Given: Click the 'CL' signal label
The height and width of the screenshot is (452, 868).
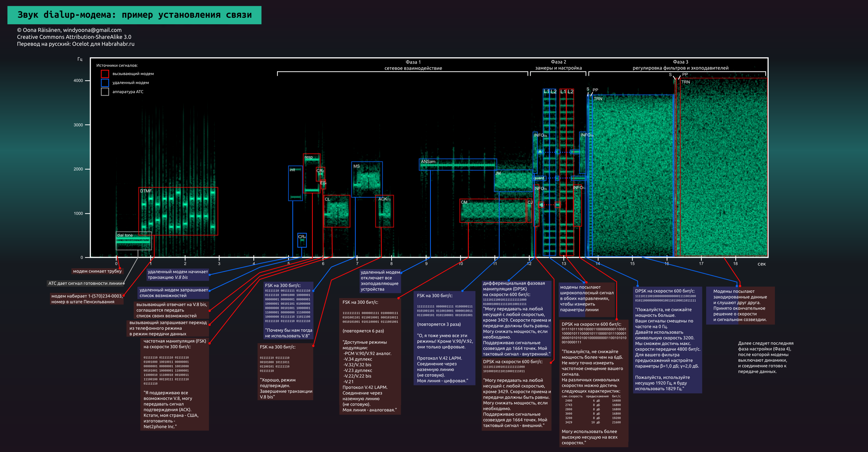Looking at the screenshot, I should (x=327, y=199).
